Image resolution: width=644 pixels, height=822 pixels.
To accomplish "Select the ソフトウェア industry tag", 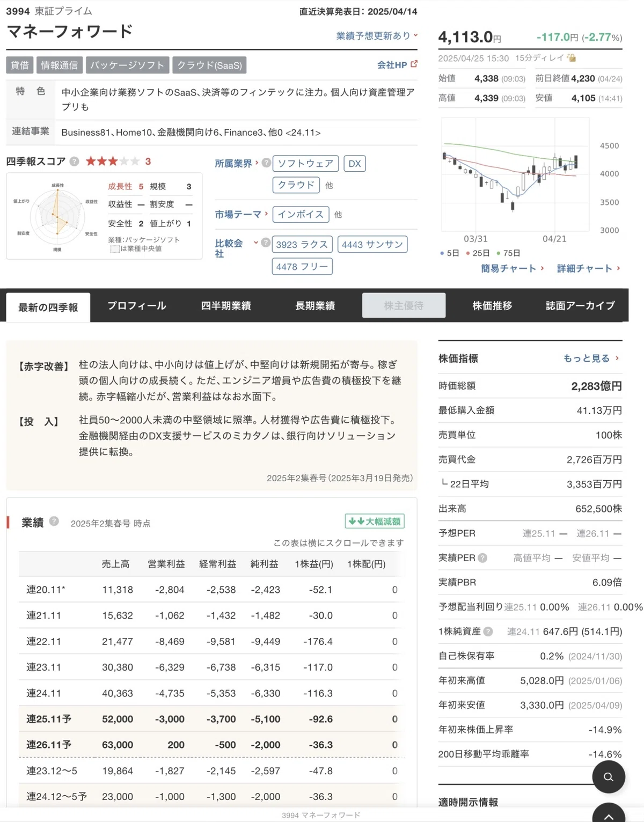I will tap(305, 163).
